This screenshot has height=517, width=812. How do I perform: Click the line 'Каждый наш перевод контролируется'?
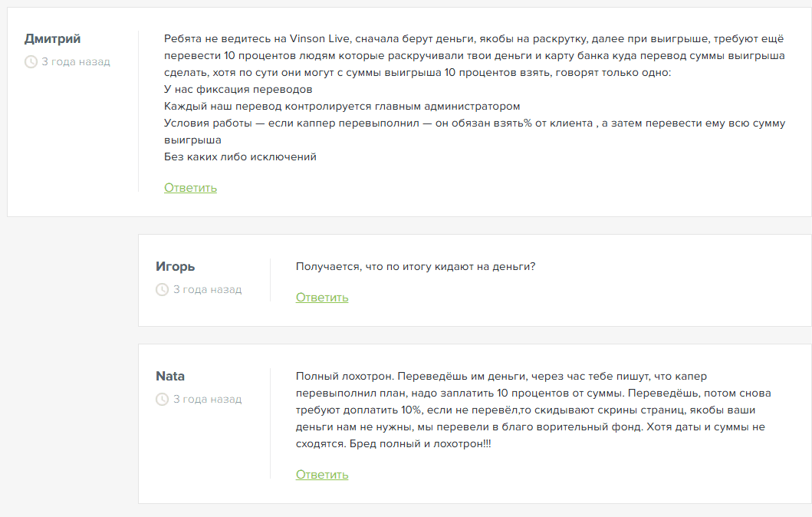coord(342,106)
